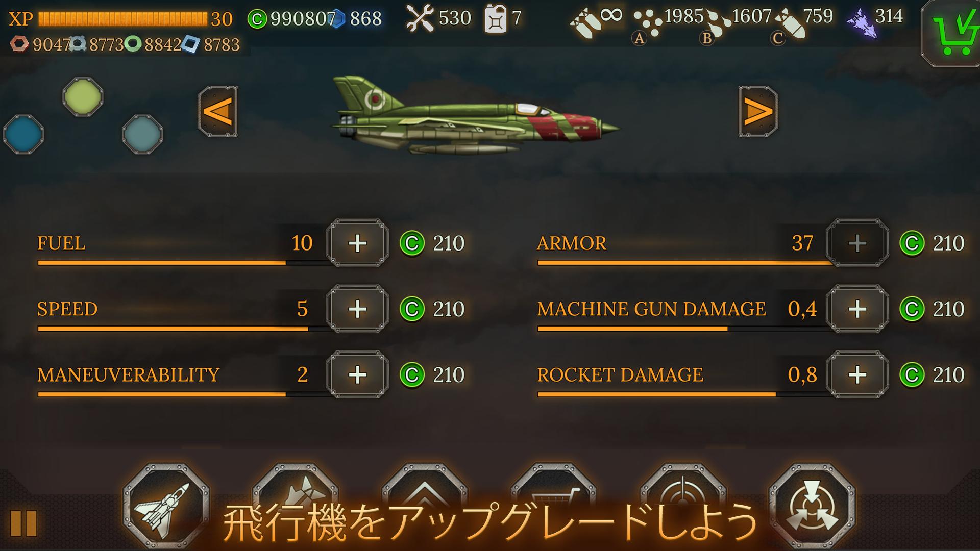The height and width of the screenshot is (551, 980).
Task: Upgrade FUEL with its plus button
Action: 357,243
